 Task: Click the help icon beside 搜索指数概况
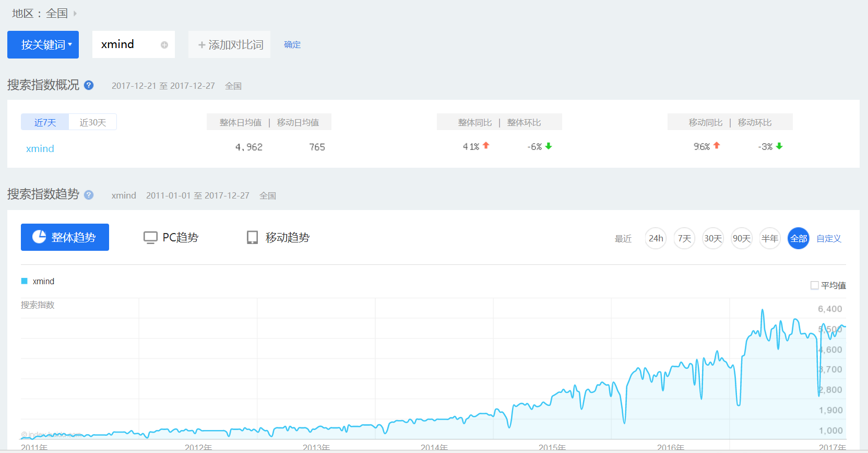click(89, 85)
